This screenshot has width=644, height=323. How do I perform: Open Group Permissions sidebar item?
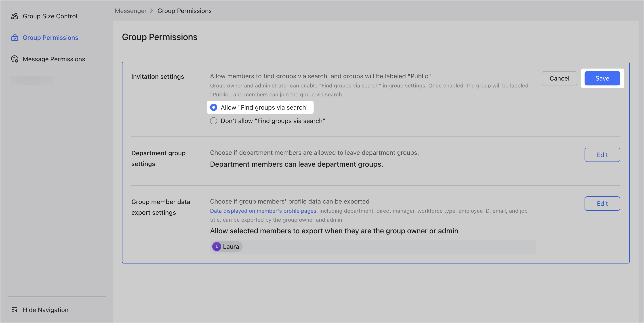click(50, 38)
